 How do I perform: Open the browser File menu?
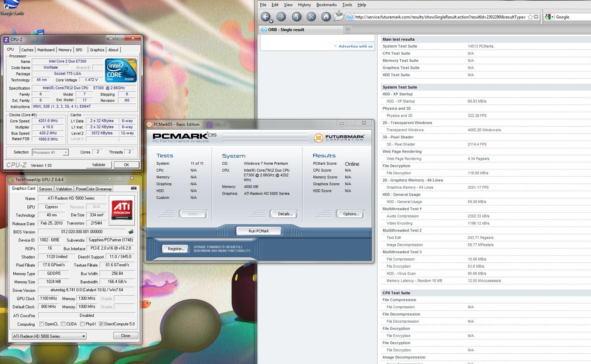263,5
